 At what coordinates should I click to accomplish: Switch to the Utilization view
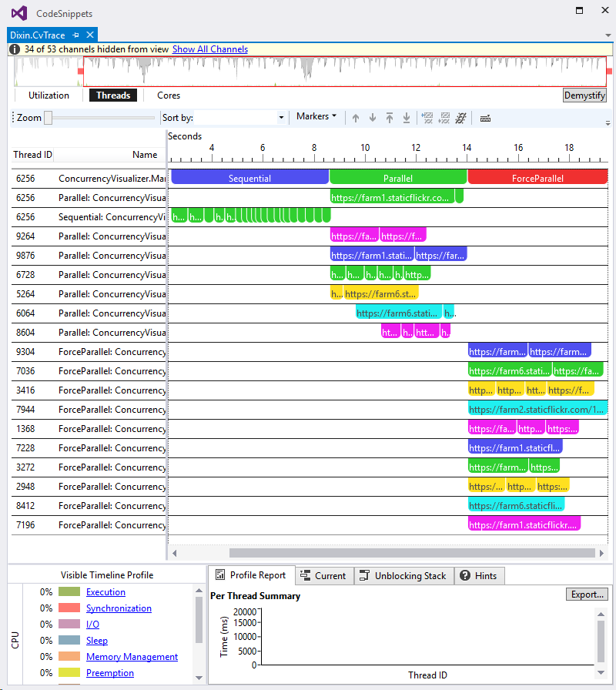pyautogui.click(x=49, y=95)
